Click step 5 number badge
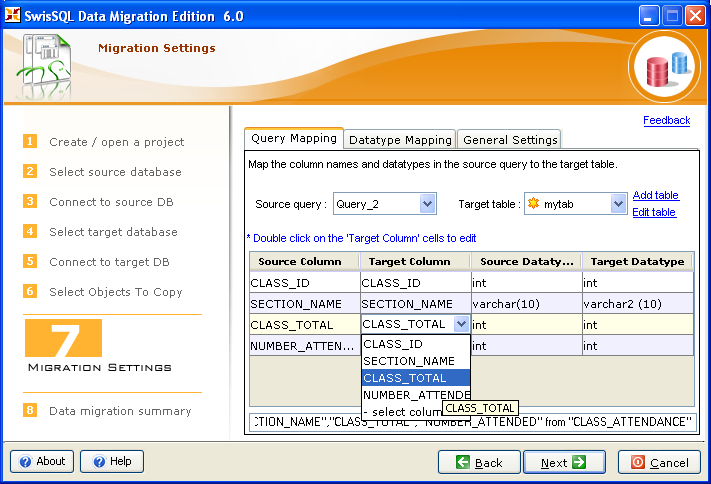The image size is (711, 484). tap(30, 261)
